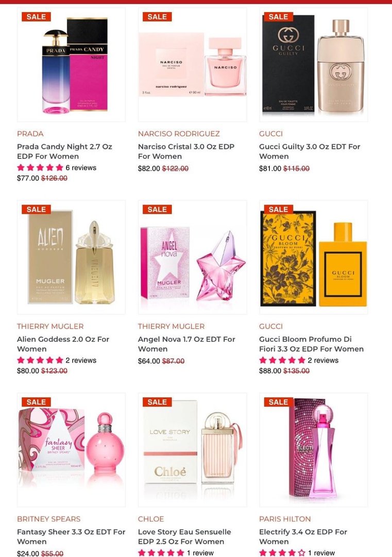Screen dimensions: 392x557
Task: Click Gucci Bloom's five-star rating
Action: pos(282,360)
